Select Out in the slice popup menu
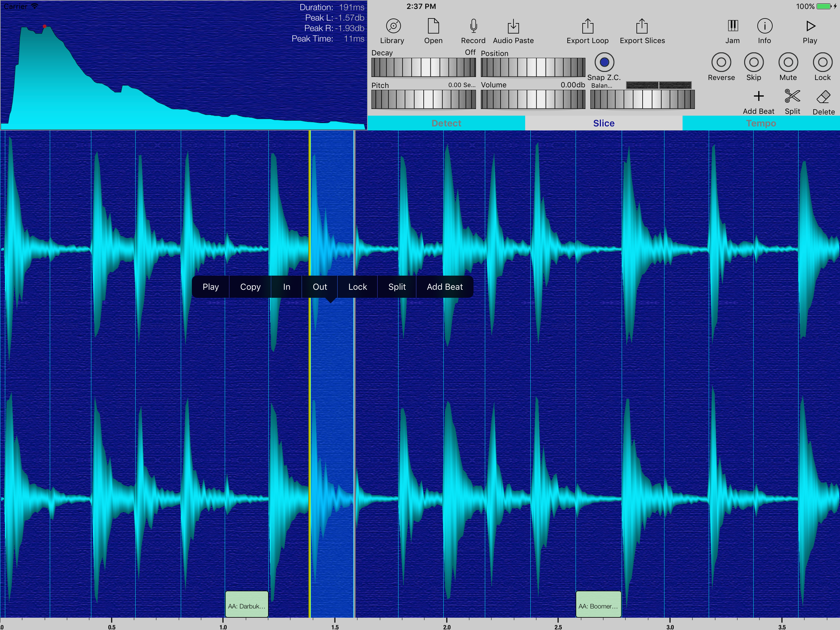 (x=320, y=287)
